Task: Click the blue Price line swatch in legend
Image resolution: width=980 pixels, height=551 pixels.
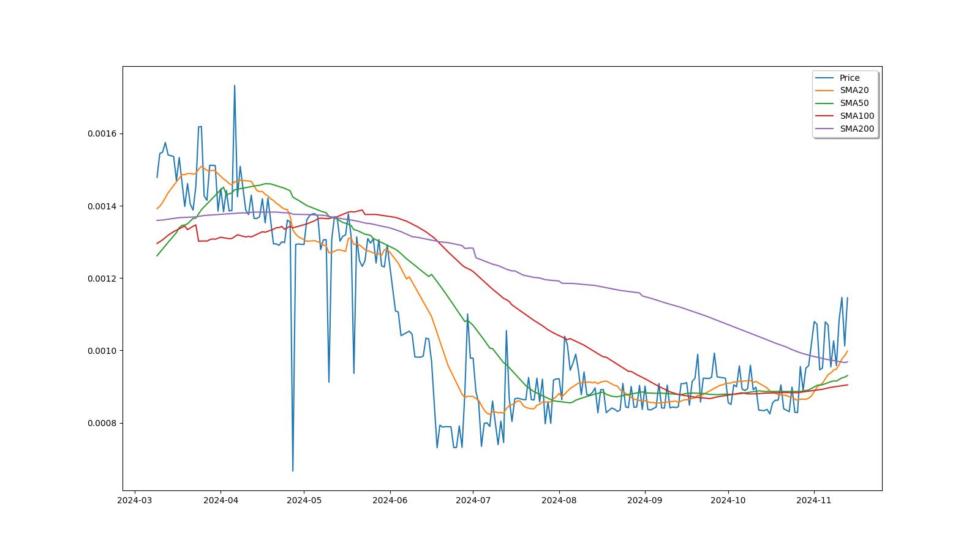Action: coord(825,78)
